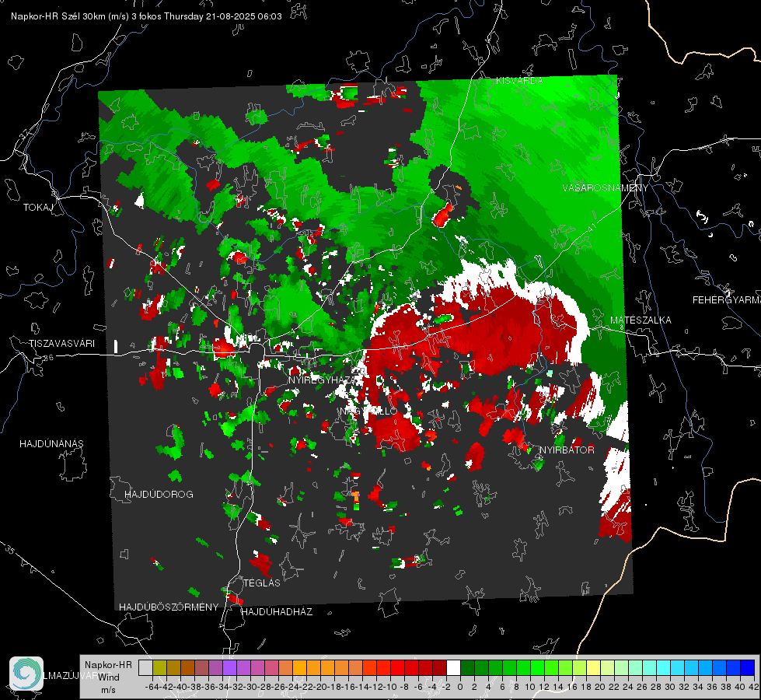Screen dimensions: 761x700
Task: Click road number 36 near Tiszavasvári
Action: 48,358
